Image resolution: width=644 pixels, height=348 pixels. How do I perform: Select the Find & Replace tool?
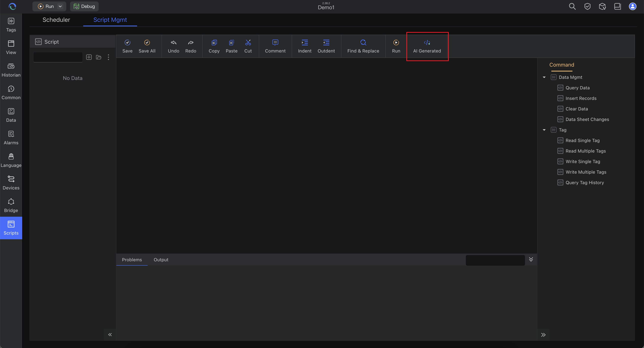pos(363,46)
